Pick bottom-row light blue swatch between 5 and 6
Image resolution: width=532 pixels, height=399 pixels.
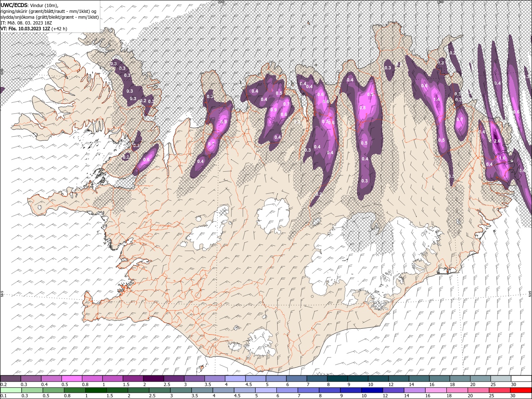[266, 390]
